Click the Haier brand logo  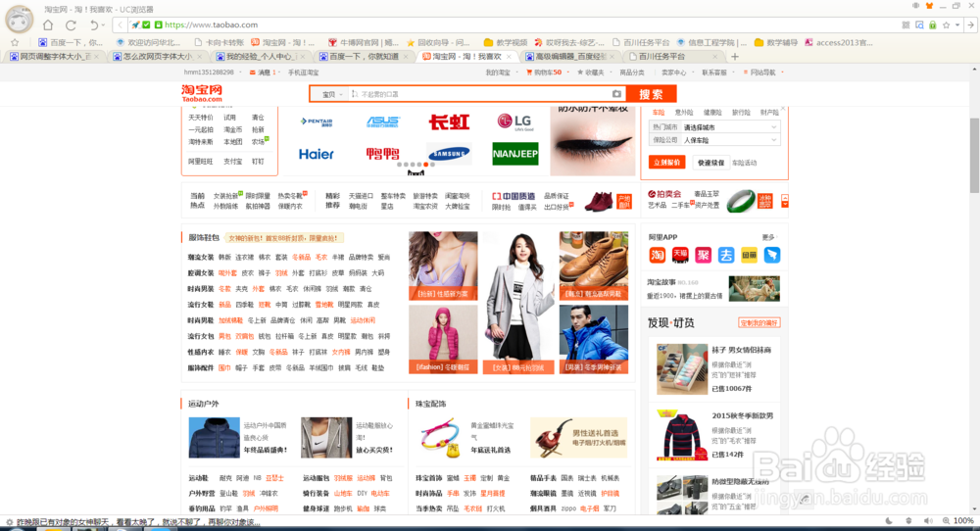tap(317, 154)
